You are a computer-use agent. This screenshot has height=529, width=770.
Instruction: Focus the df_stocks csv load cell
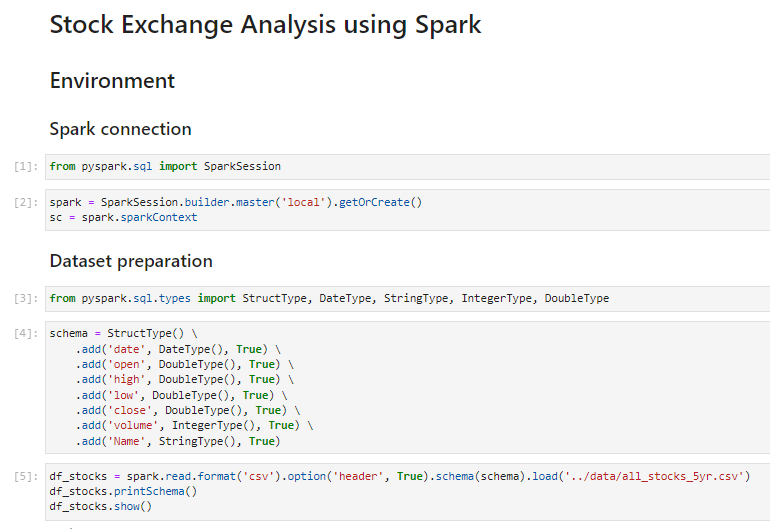(x=408, y=492)
